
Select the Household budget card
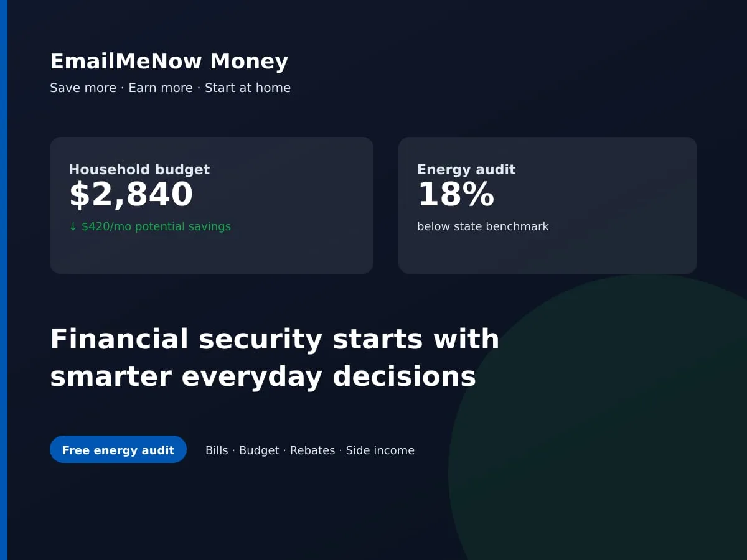coord(212,205)
